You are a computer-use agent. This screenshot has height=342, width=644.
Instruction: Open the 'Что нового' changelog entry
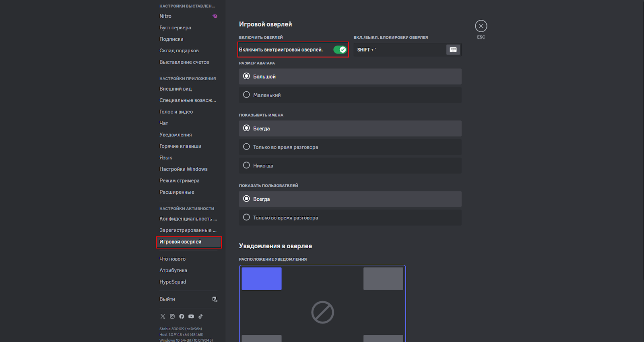tap(172, 259)
